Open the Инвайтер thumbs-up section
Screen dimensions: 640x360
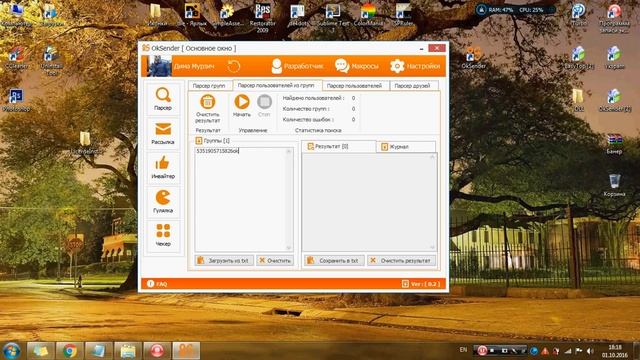tap(163, 167)
